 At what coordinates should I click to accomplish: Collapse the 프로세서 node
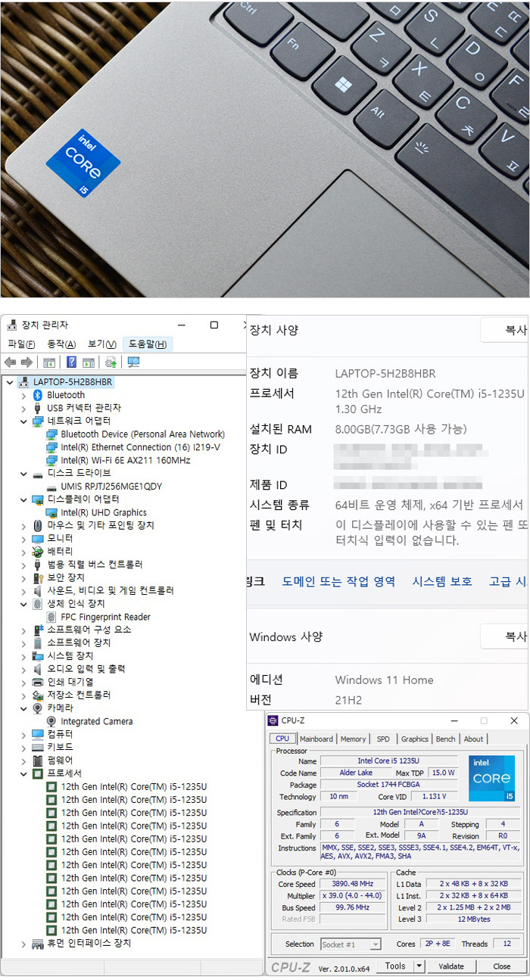[x=23, y=773]
